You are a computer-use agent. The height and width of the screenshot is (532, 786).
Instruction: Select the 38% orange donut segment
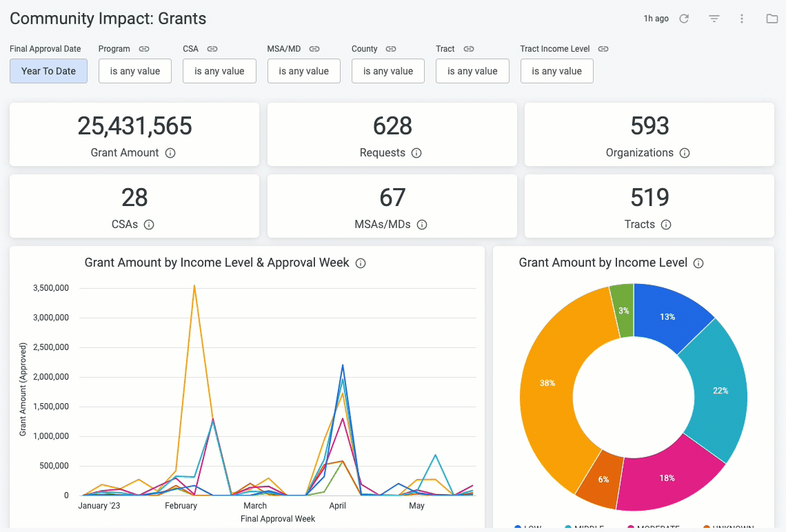[547, 383]
